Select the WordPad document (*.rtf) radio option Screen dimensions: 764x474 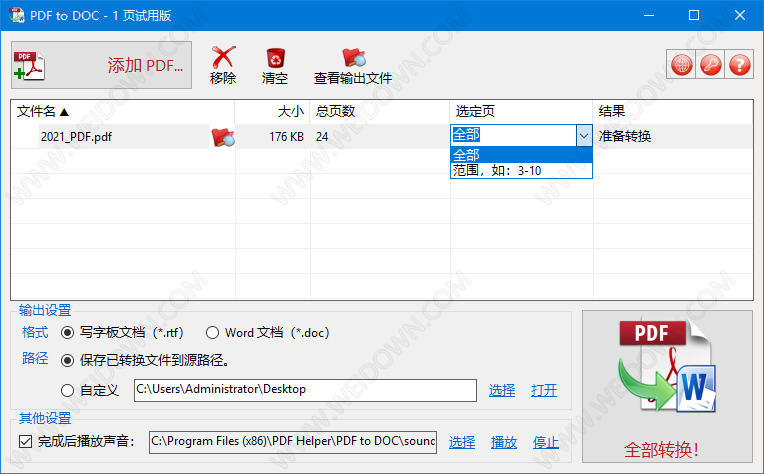(68, 333)
